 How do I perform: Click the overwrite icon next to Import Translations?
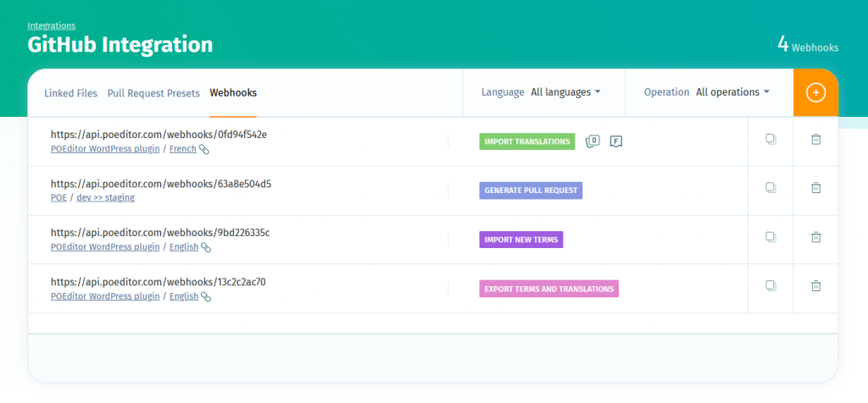[593, 141]
